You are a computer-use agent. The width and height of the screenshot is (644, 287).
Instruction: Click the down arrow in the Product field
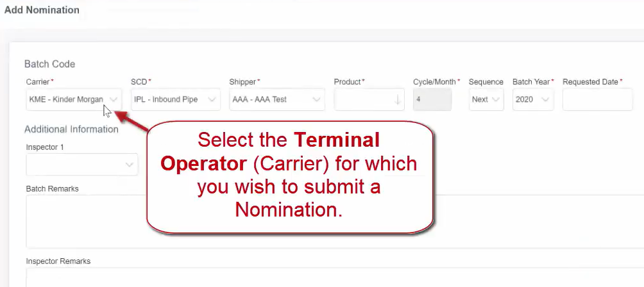[397, 100]
